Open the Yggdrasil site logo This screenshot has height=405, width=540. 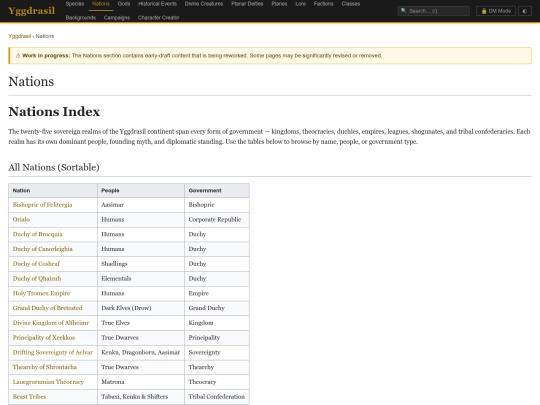click(31, 11)
